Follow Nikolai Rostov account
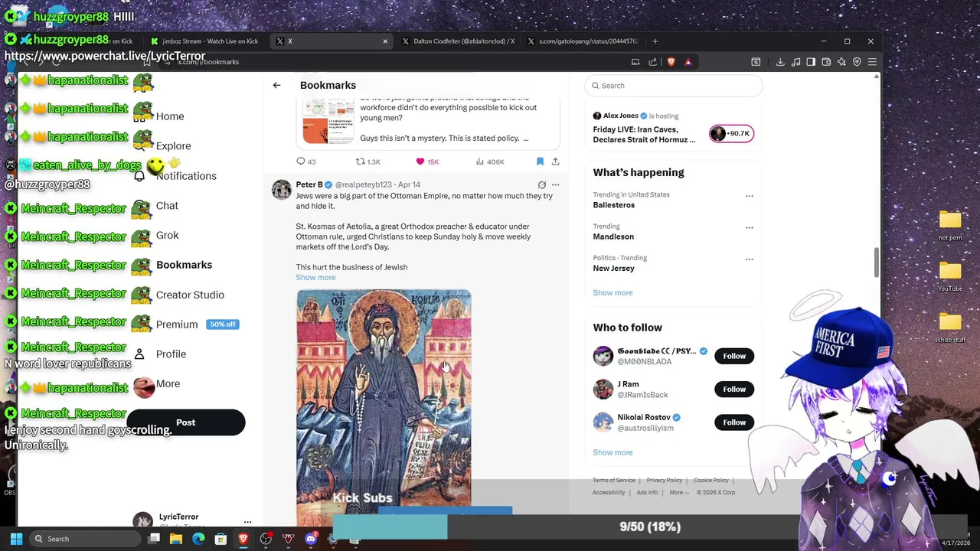The image size is (980, 551). click(734, 422)
